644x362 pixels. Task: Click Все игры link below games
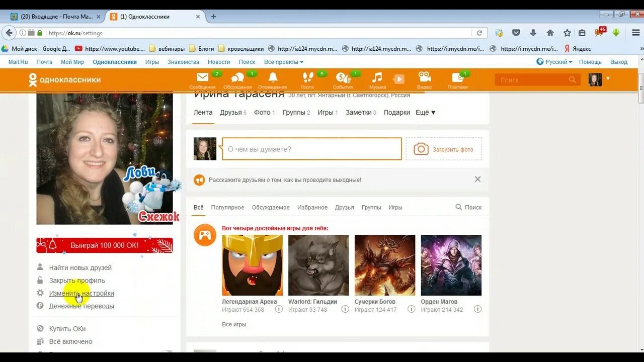coord(234,324)
